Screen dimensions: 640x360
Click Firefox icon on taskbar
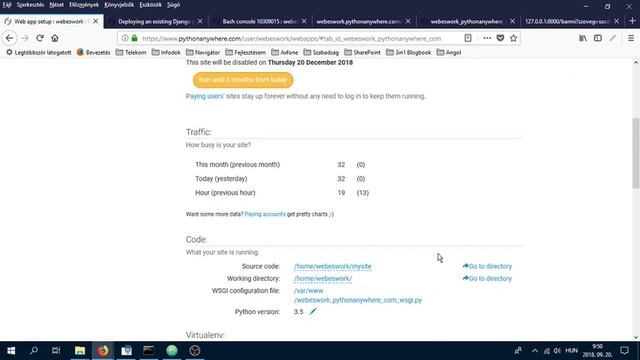[x=103, y=351]
